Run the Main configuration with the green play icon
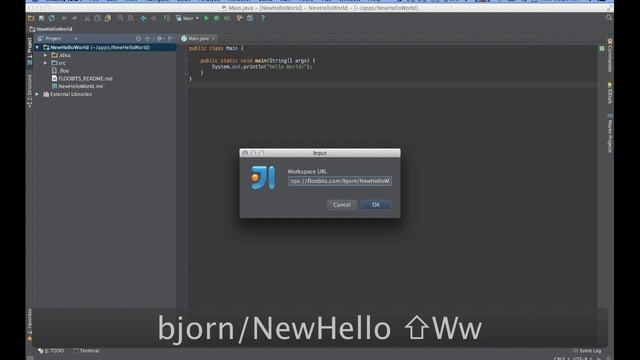 point(206,18)
